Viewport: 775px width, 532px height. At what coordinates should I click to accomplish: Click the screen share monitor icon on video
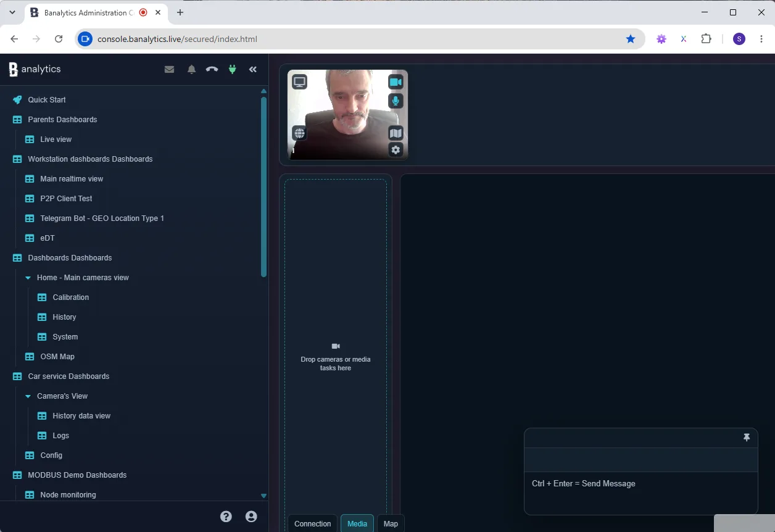299,81
